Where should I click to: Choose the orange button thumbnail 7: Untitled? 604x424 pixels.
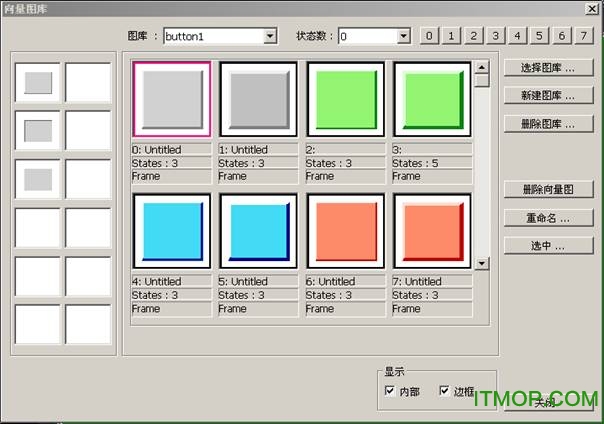pyautogui.click(x=432, y=231)
